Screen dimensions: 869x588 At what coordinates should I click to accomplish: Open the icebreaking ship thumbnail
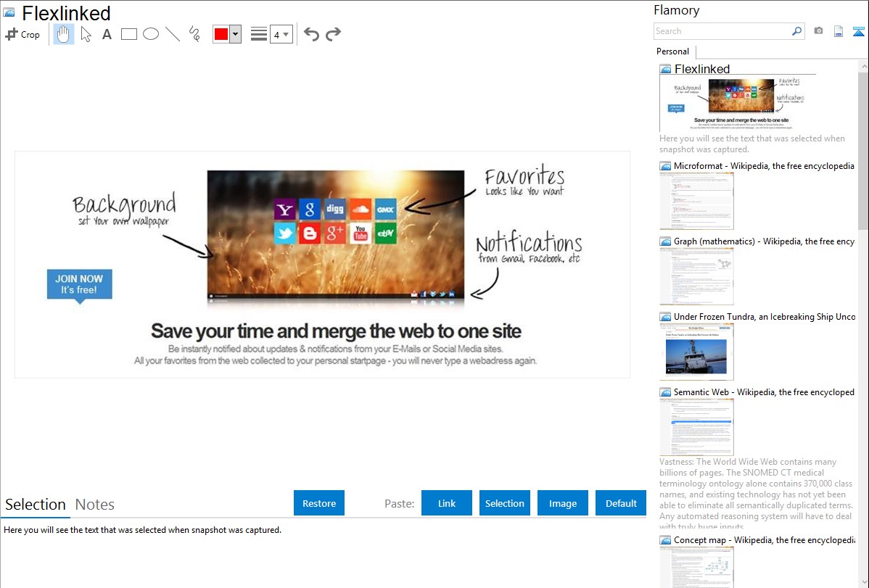[x=696, y=352]
